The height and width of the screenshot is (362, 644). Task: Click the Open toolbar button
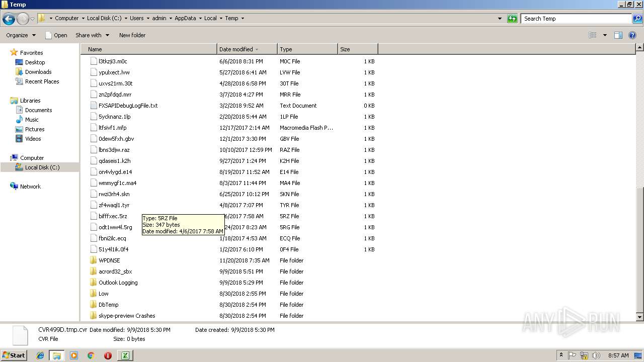pyautogui.click(x=56, y=35)
